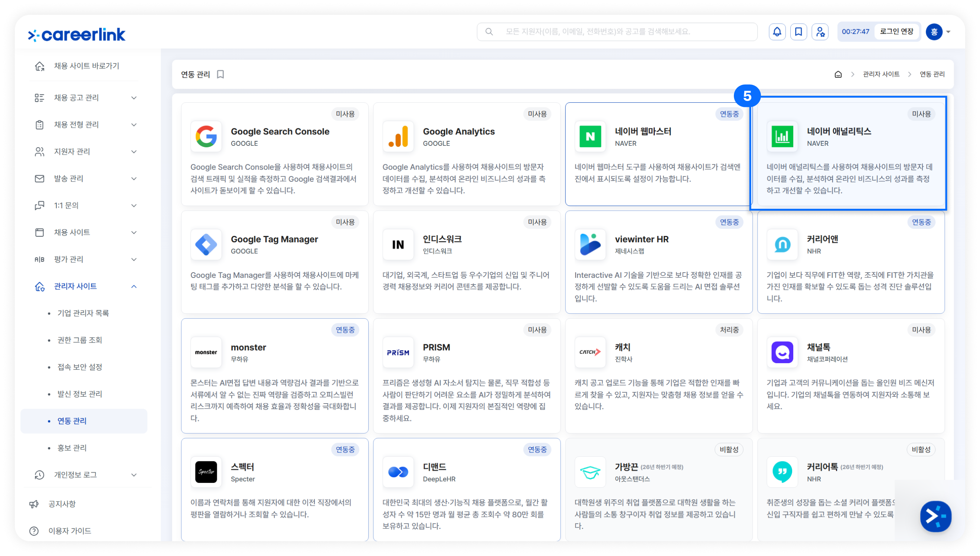
Task: Expand the 채용 전형 관리 menu
Action: (134, 125)
